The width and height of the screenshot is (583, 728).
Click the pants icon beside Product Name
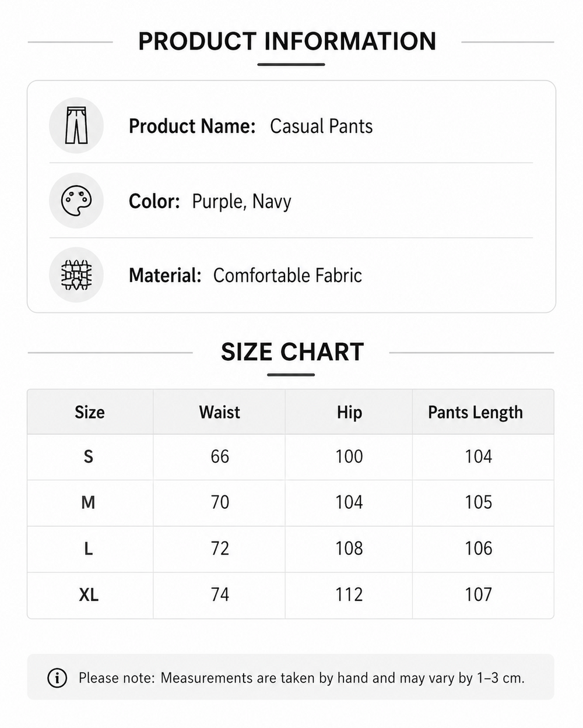(76, 125)
